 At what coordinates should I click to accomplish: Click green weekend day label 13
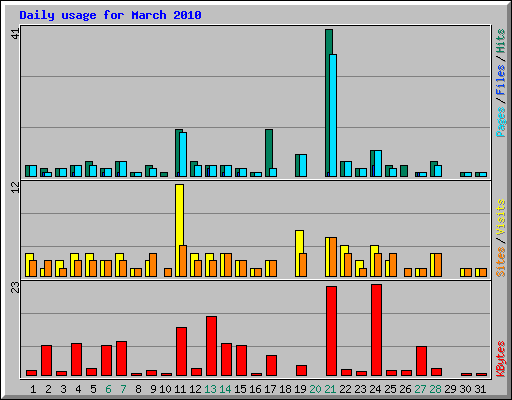coord(210,389)
